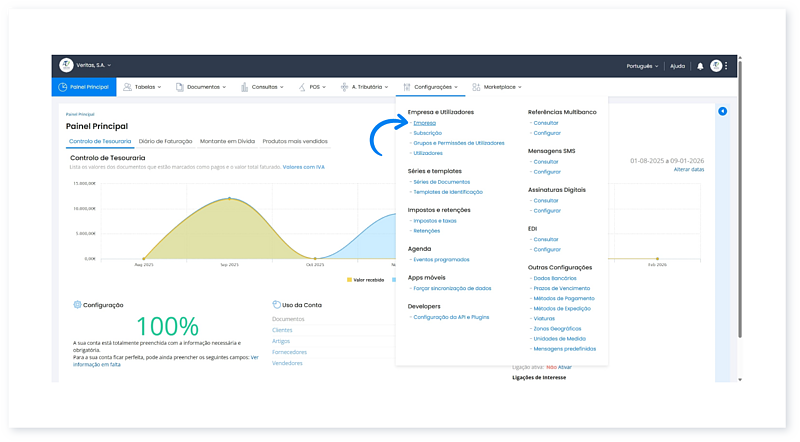The image size is (800, 442).
Task: Open the three-dot menu beside the avatar
Action: point(727,66)
